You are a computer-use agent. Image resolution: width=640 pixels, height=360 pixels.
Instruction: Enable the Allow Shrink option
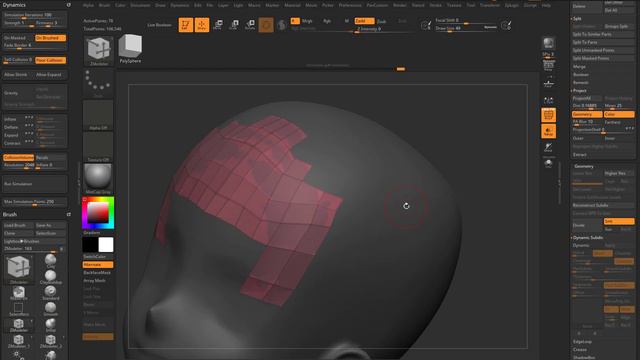click(18, 75)
